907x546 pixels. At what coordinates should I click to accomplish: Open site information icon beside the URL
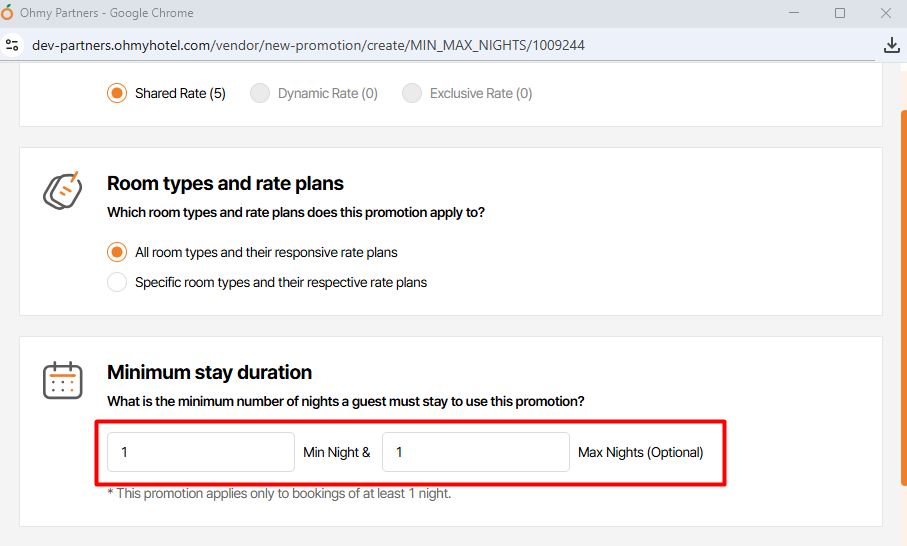[12, 45]
